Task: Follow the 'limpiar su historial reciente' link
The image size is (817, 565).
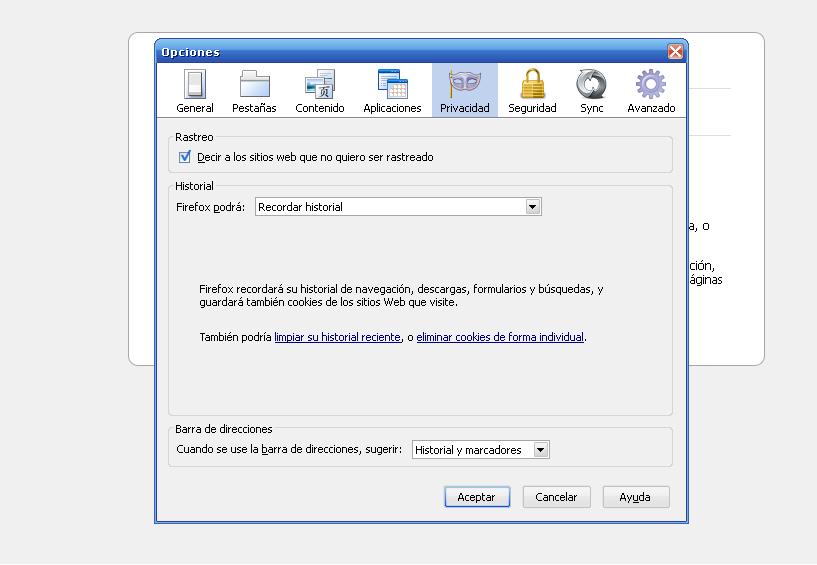Action: (x=337, y=338)
